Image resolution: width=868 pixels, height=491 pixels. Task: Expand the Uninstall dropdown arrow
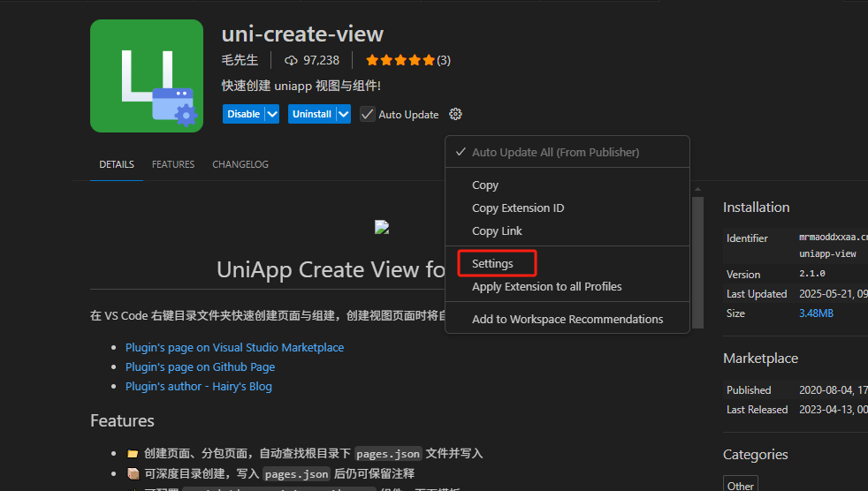pos(343,114)
